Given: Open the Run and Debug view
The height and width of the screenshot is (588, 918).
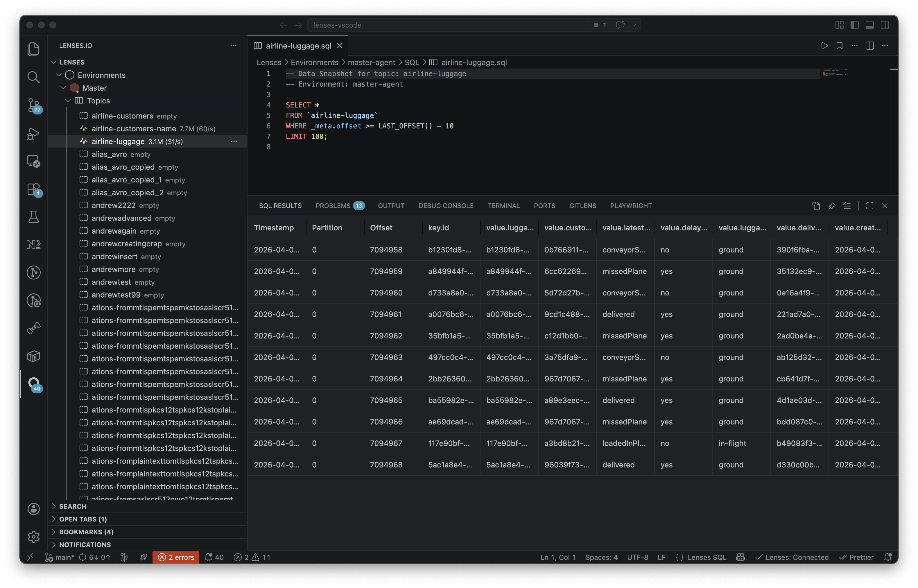Looking at the screenshot, I should point(34,134).
